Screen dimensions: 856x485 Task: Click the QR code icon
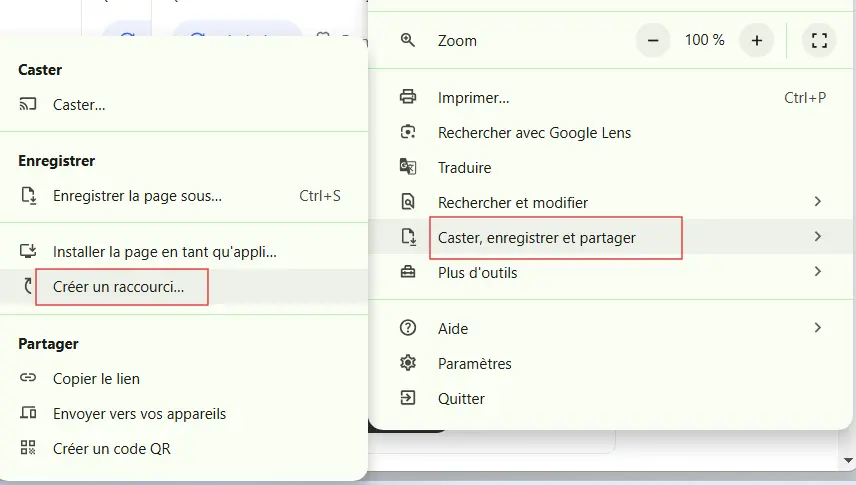28,448
